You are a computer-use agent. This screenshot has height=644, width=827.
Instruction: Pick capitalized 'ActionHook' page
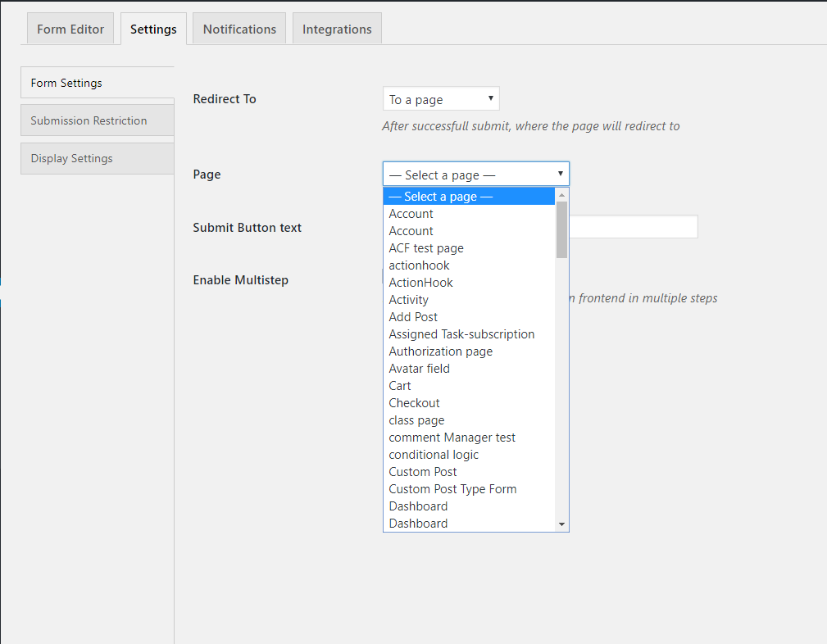point(469,283)
